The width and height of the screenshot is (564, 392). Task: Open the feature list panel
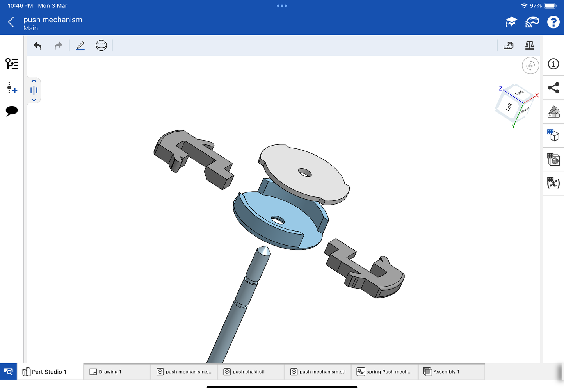coord(12,64)
